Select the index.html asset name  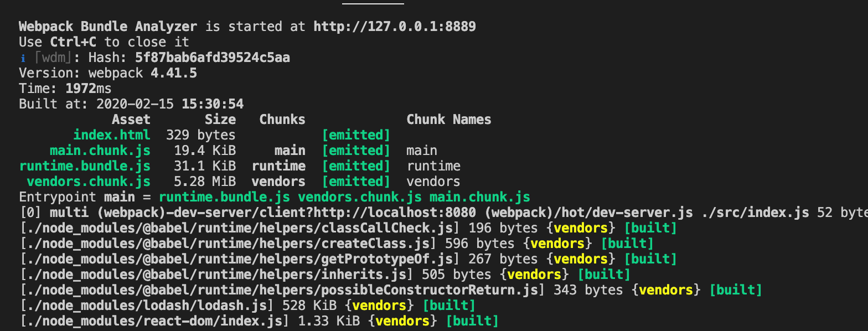(x=111, y=135)
